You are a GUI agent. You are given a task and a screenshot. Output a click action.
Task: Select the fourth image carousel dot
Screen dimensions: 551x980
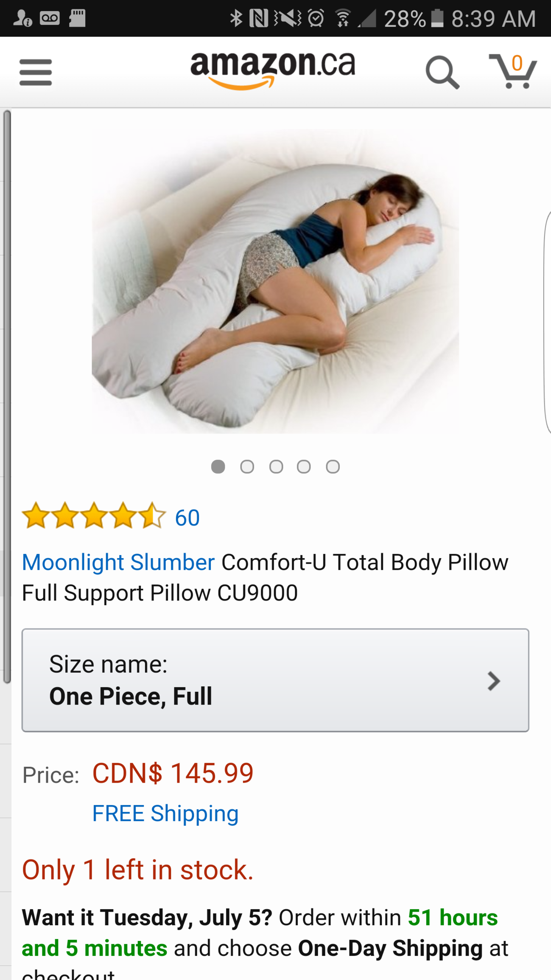point(304,466)
